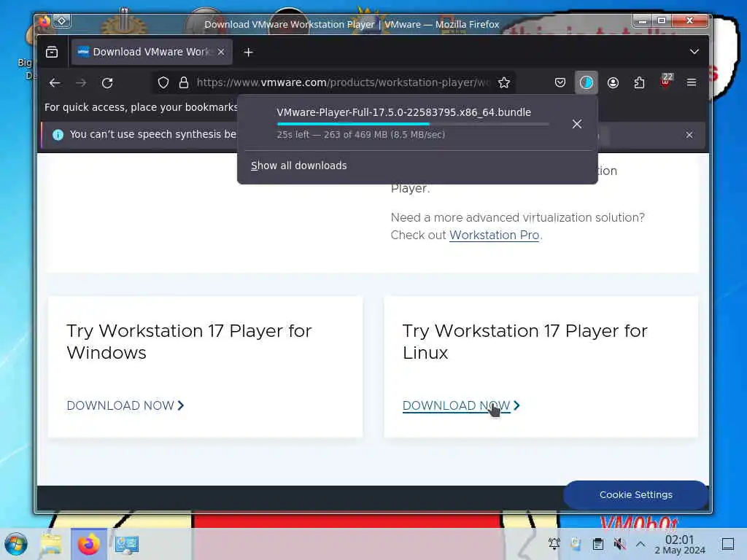Toggle the keep-on-all-desktops title bar icon

(62, 21)
